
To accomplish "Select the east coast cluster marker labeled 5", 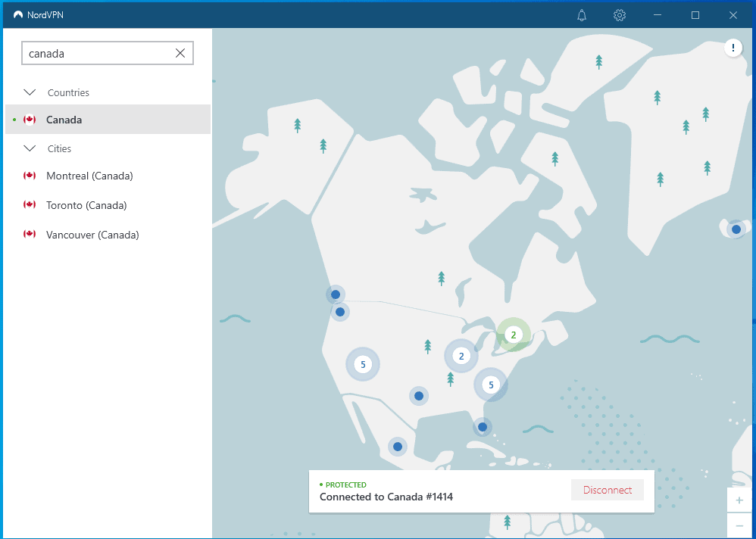I will 491,385.
